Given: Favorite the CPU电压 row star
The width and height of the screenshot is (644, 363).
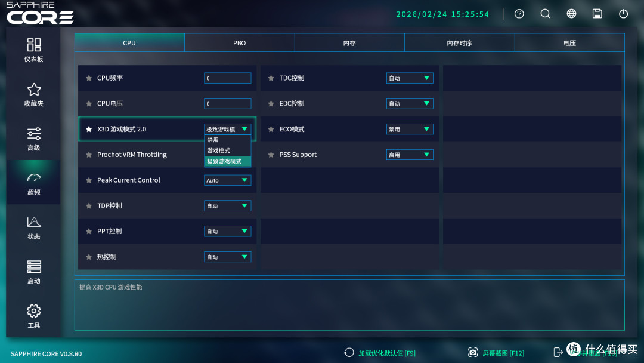Looking at the screenshot, I should coord(89,104).
